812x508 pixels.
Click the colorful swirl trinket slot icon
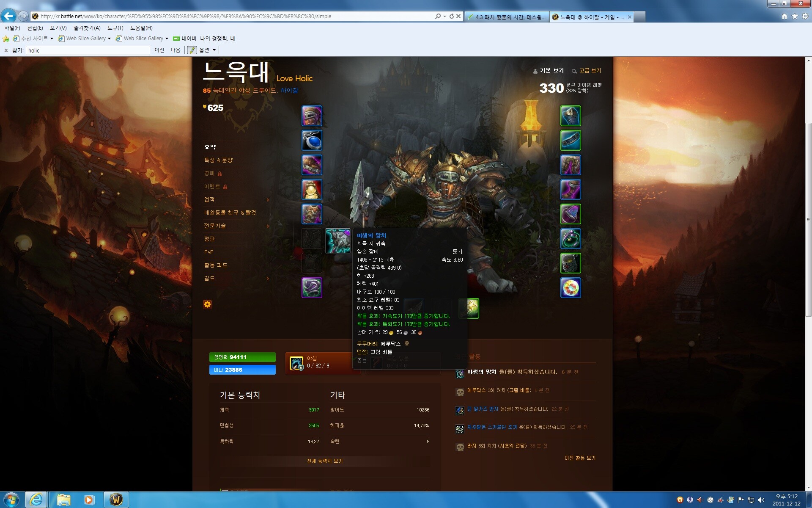(571, 288)
